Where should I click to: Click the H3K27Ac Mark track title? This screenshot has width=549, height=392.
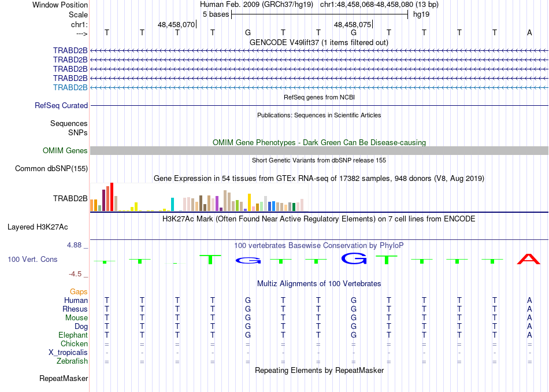(x=319, y=219)
